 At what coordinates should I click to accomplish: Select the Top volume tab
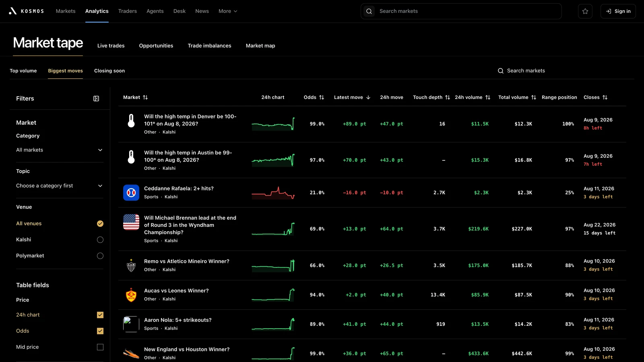coord(23,71)
